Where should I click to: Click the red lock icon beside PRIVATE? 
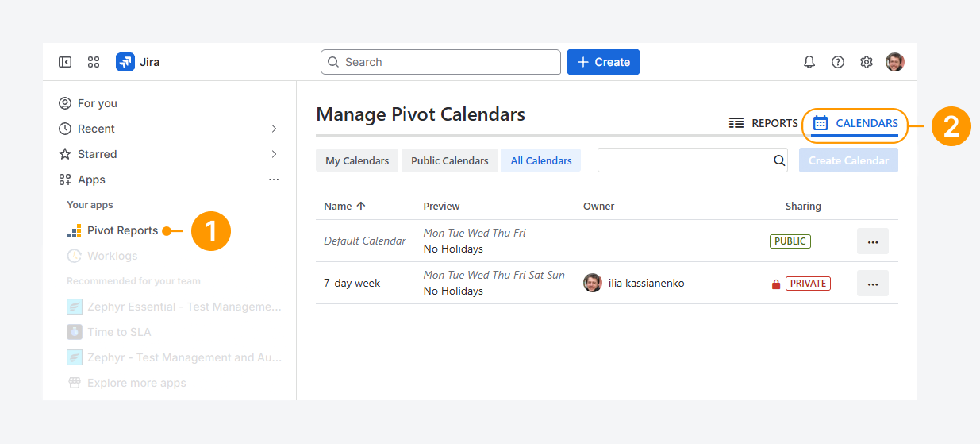[x=776, y=284]
